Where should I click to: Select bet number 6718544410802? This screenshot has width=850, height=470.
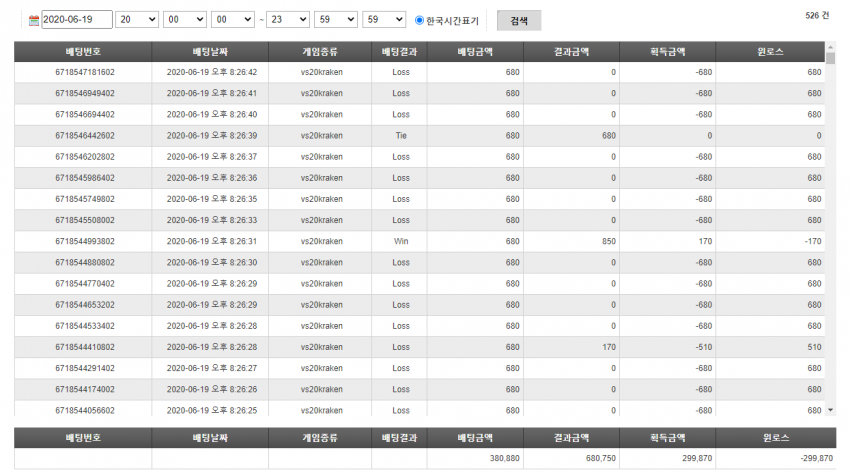pyautogui.click(x=85, y=347)
